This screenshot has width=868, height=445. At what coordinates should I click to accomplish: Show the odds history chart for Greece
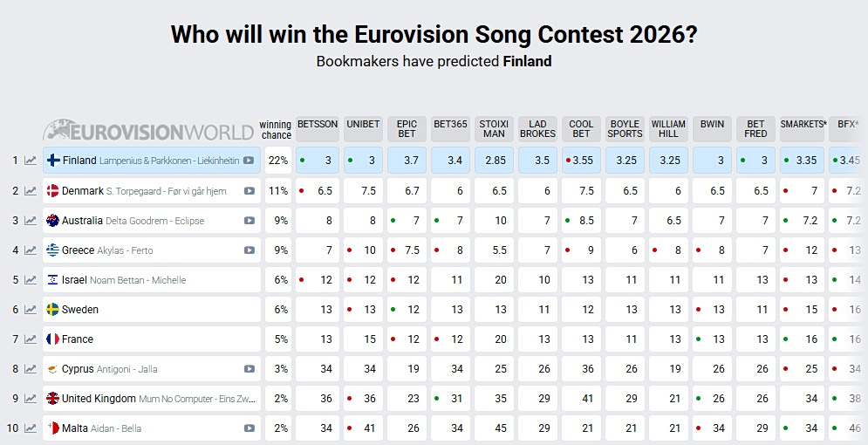tap(31, 250)
